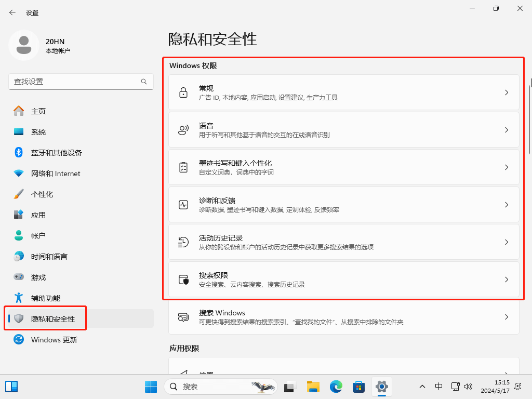Click the search icon beside 搜索 Windows
Image resolution: width=532 pixels, height=399 pixels.
(183, 317)
